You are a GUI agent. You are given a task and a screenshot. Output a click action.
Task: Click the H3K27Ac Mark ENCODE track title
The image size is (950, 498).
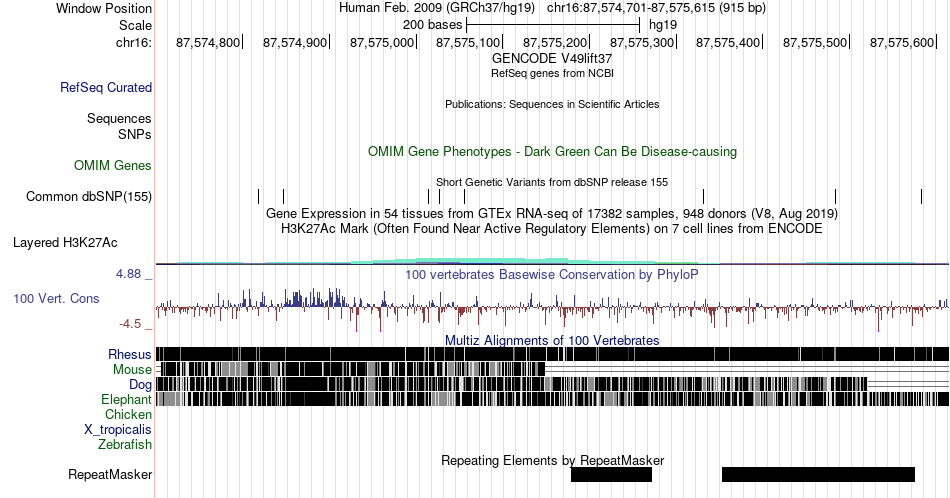coord(552,228)
